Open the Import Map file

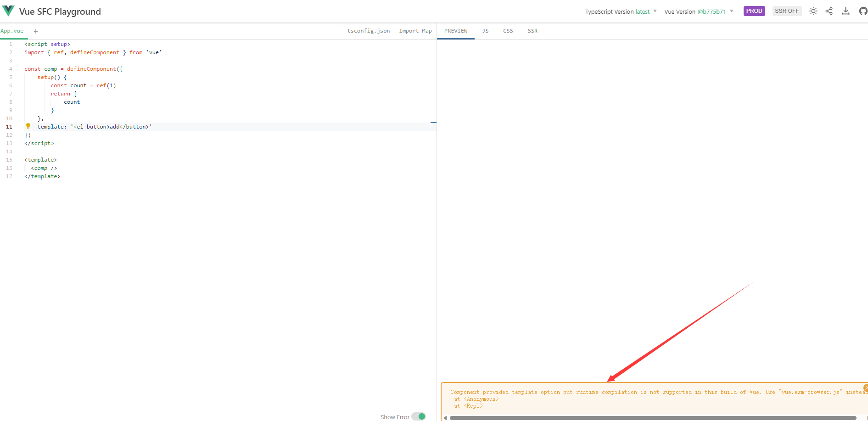point(415,31)
